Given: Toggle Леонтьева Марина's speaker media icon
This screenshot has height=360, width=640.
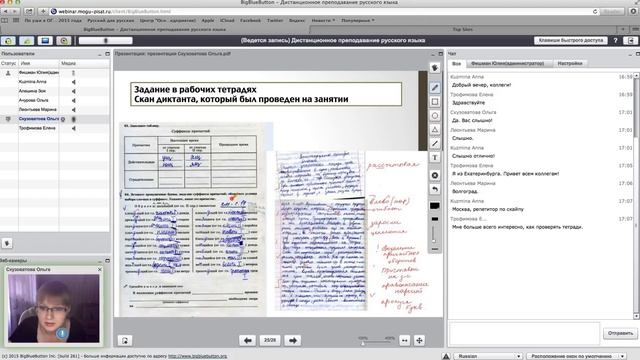Looking at the screenshot, I should click(73, 110).
